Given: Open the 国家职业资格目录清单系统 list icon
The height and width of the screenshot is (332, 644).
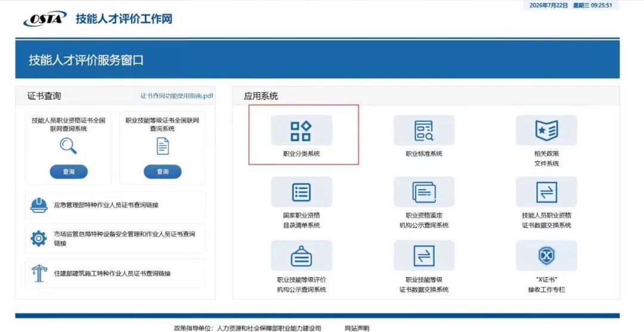Looking at the screenshot, I should (301, 192).
